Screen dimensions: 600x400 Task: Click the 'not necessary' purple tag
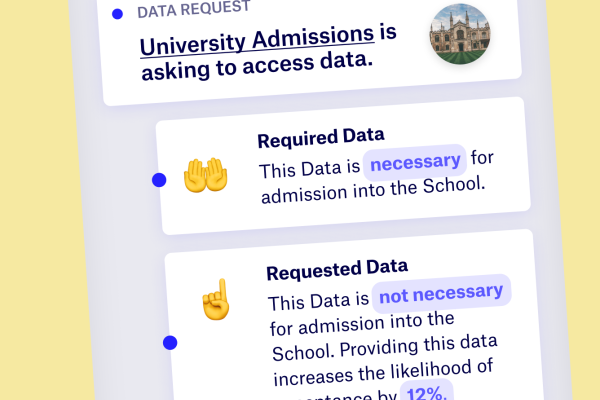click(441, 292)
